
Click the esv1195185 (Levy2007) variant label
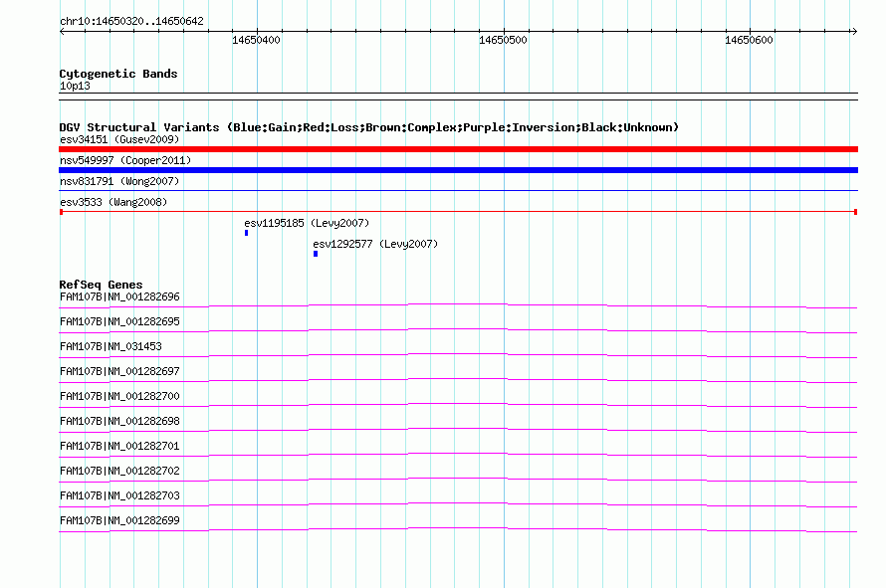(307, 223)
